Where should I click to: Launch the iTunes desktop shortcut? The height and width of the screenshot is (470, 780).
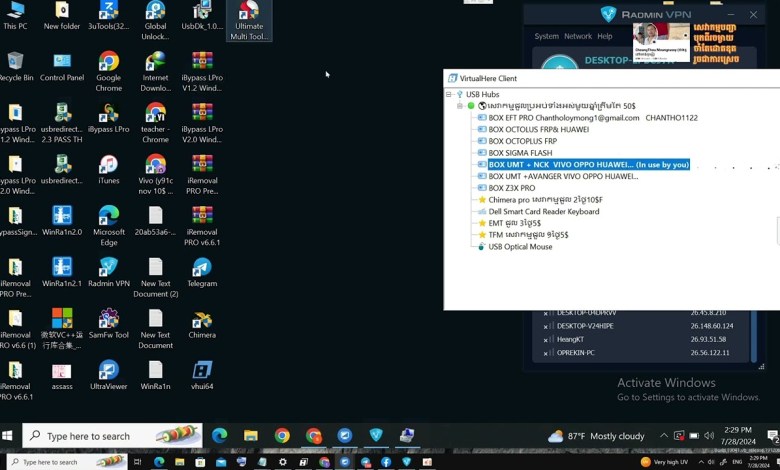108,169
